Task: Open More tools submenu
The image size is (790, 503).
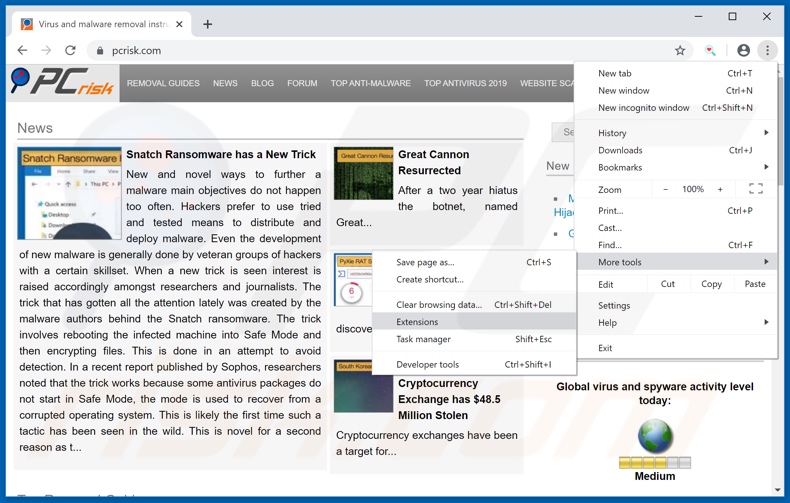Action: point(676,262)
